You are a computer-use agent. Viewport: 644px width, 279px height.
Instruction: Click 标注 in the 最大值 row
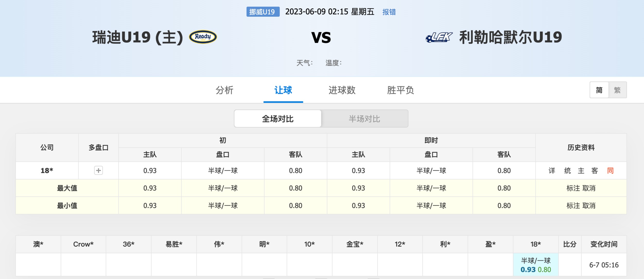click(x=573, y=188)
